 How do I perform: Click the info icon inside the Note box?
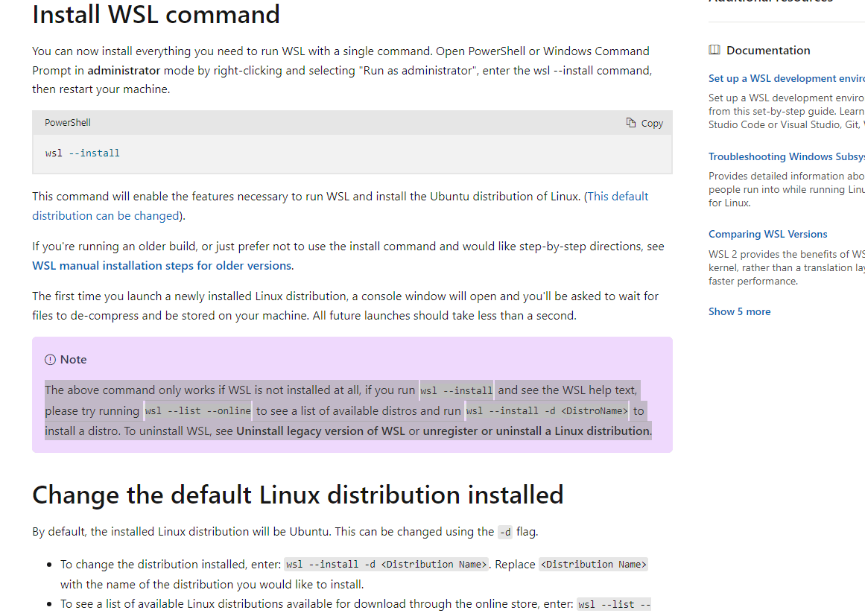(x=48, y=359)
